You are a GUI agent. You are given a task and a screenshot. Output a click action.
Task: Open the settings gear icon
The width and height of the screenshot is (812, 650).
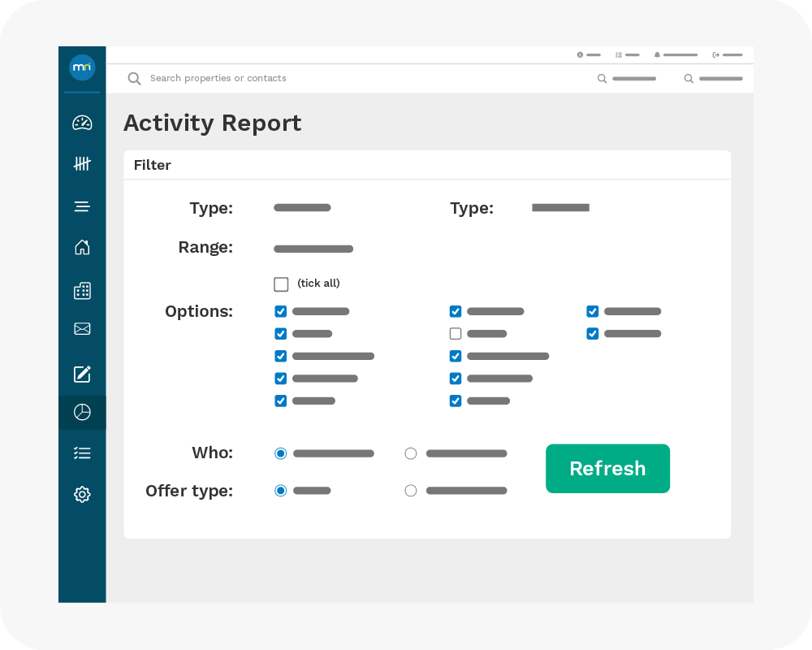click(82, 494)
